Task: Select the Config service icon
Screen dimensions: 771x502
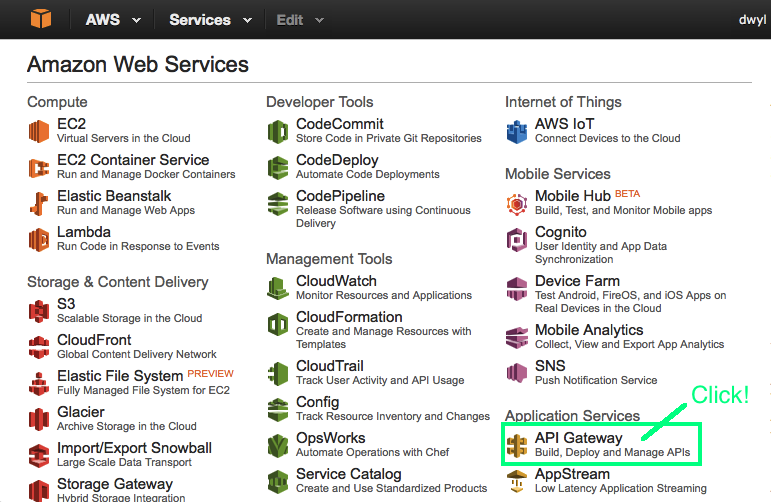Action: 278,410
